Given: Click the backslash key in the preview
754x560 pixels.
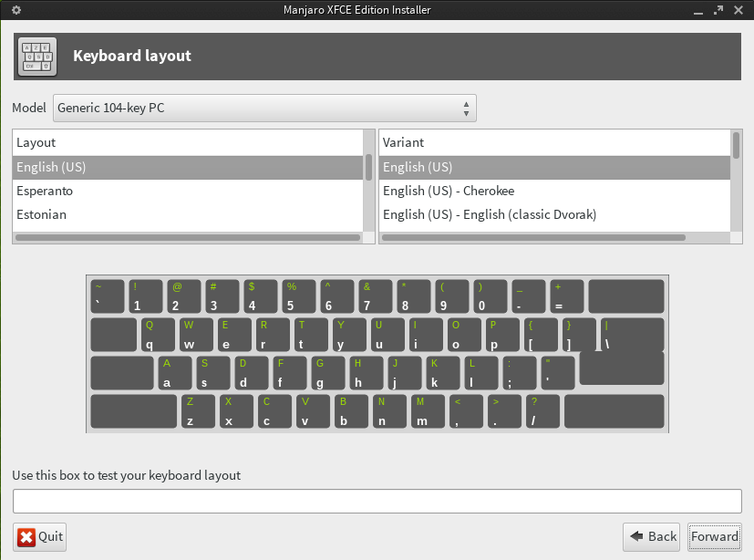Looking at the screenshot, I should pyautogui.click(x=633, y=335).
